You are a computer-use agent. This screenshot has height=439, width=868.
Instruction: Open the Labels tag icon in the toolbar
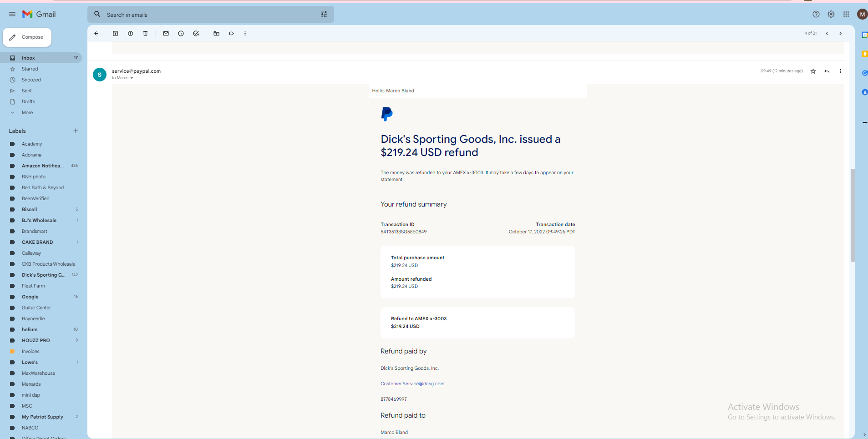(x=232, y=33)
